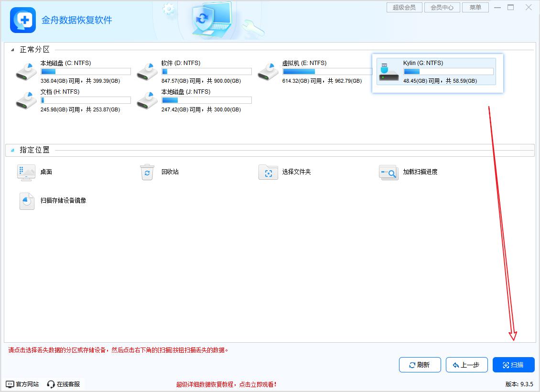The height and width of the screenshot is (392, 540).
Task: Open the 菜单 menu
Action: (475, 8)
